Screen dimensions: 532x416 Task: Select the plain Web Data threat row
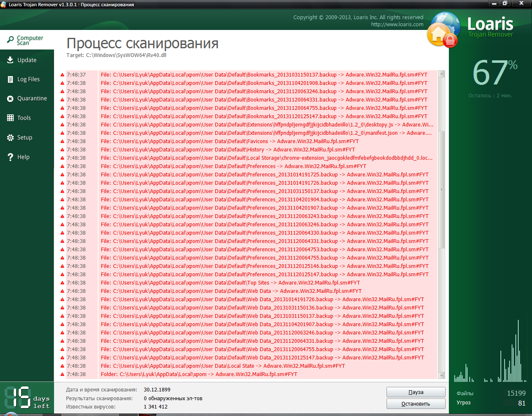(x=249, y=291)
